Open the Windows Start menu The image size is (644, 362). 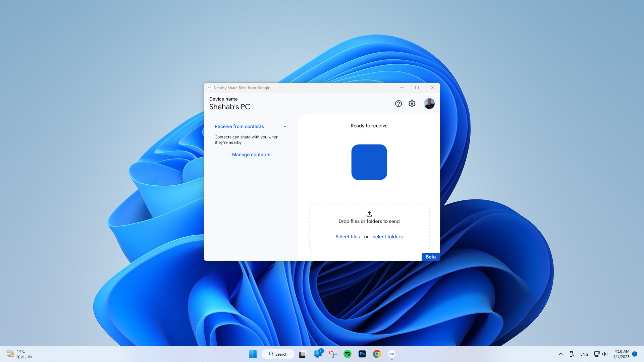point(253,354)
